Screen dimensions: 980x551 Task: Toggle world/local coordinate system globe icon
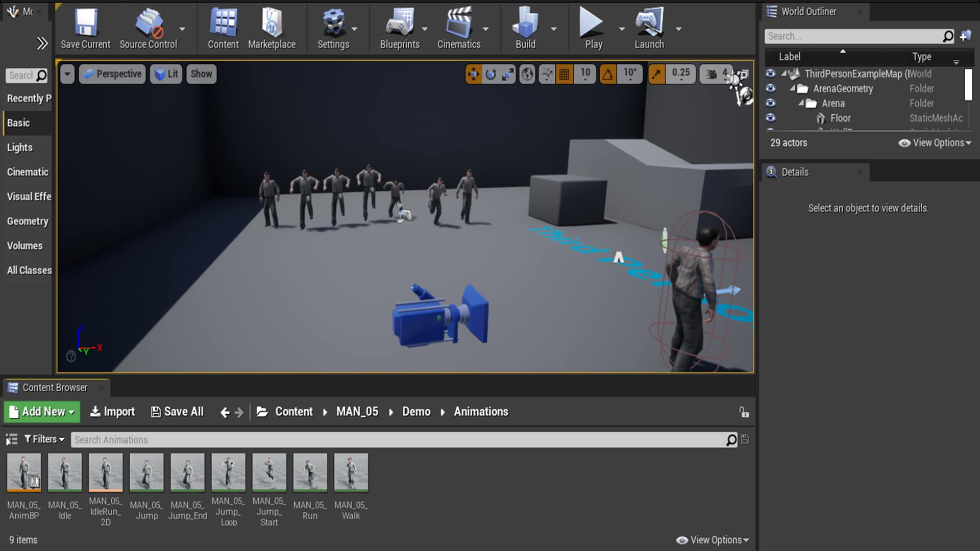[527, 74]
